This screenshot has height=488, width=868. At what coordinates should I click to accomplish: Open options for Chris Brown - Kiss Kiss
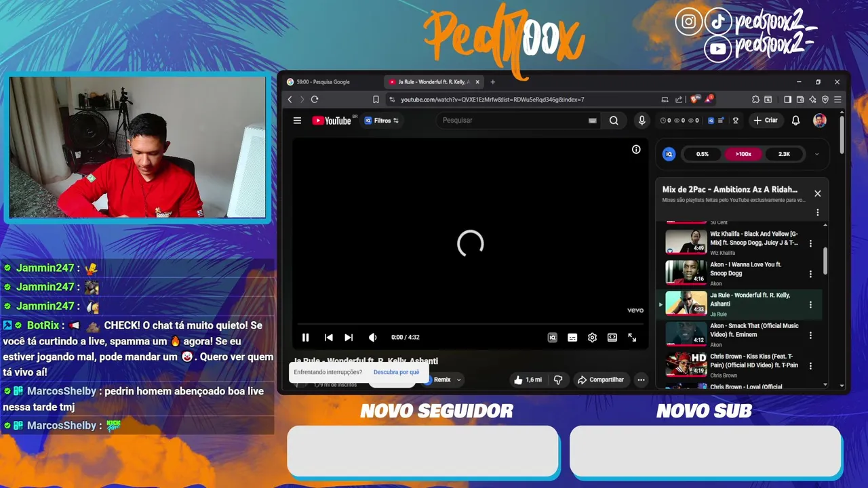810,366
